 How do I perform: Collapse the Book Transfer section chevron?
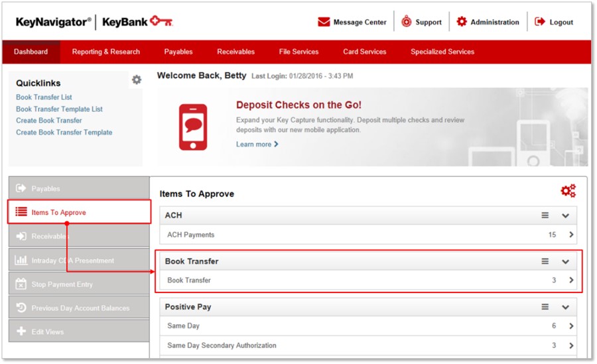(565, 262)
